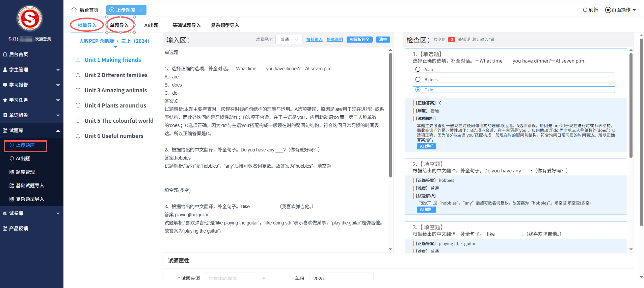The width and height of the screenshot is (644, 288).
Task: Open the 格式说明 link
Action: coord(334,40)
